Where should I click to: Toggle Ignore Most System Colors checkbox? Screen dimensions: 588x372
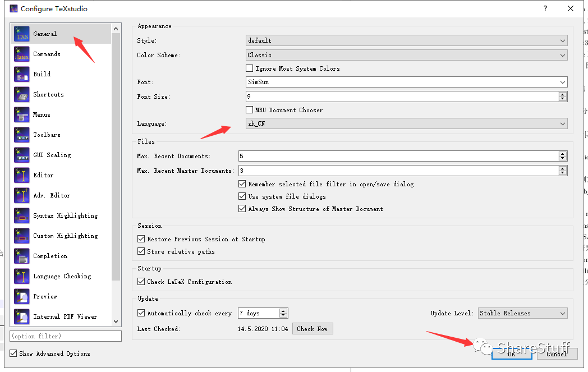249,68
